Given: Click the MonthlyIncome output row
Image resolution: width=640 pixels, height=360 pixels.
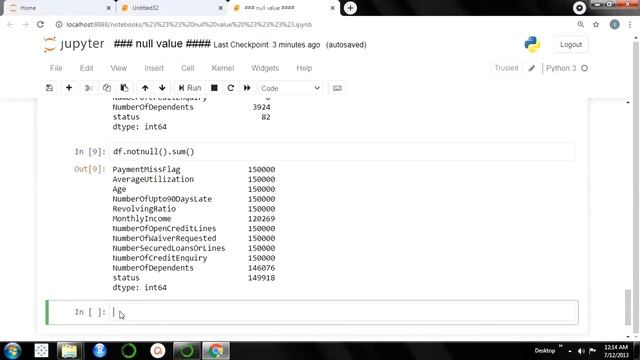Looking at the screenshot, I should (193, 219).
